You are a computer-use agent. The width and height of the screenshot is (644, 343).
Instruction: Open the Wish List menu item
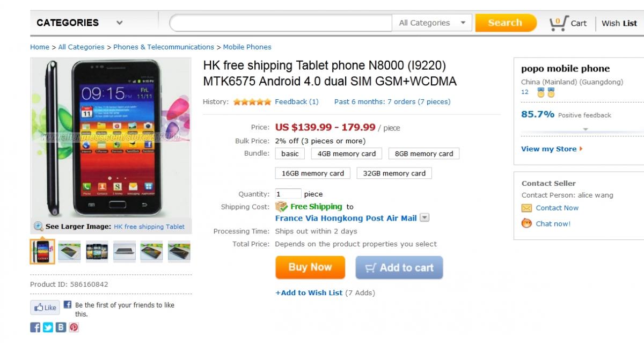[619, 23]
